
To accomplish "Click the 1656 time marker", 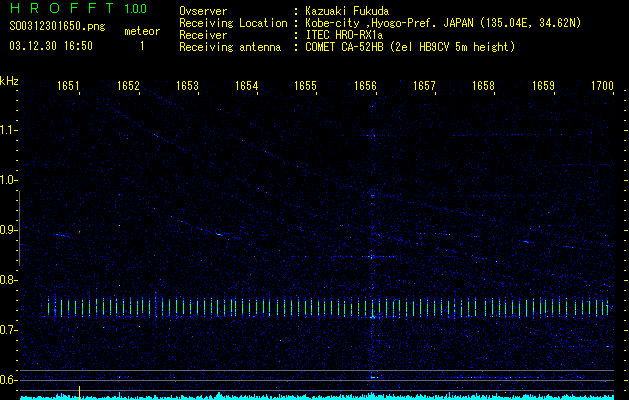I will tap(365, 87).
